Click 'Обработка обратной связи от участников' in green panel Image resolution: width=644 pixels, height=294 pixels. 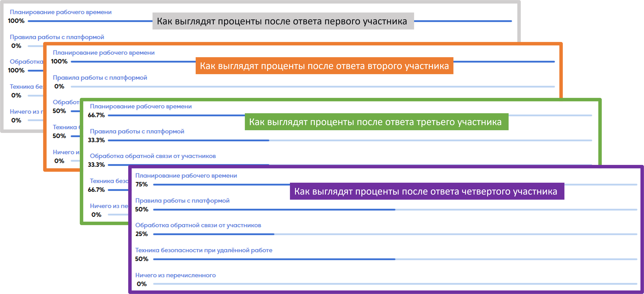(153, 156)
